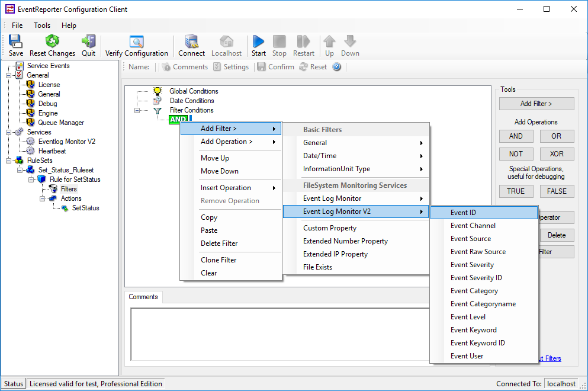Image resolution: width=588 pixels, height=391 pixels.
Task: Collapse the Rule for SetStatus node
Action: click(x=31, y=180)
